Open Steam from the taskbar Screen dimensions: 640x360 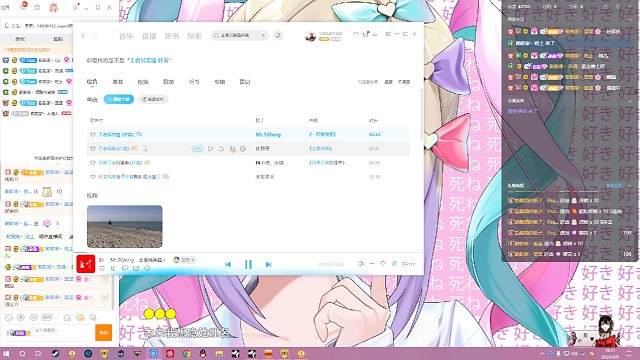click(55, 353)
